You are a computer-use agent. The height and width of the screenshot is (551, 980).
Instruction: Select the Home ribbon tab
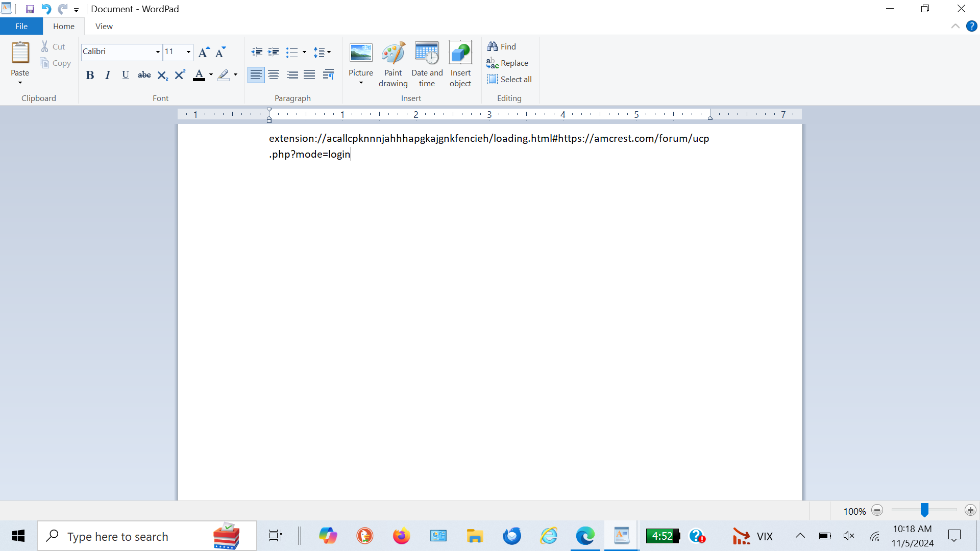coord(64,27)
